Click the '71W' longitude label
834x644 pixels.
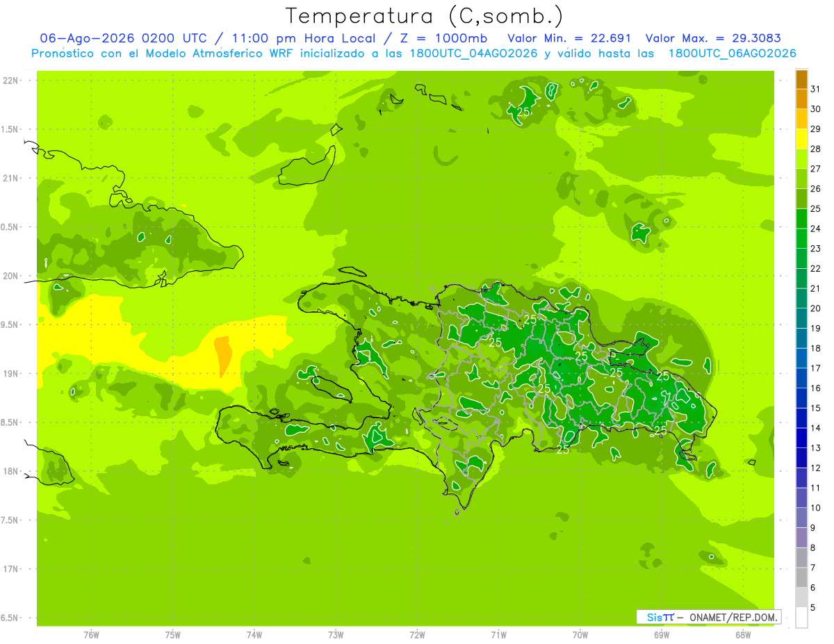499,636
